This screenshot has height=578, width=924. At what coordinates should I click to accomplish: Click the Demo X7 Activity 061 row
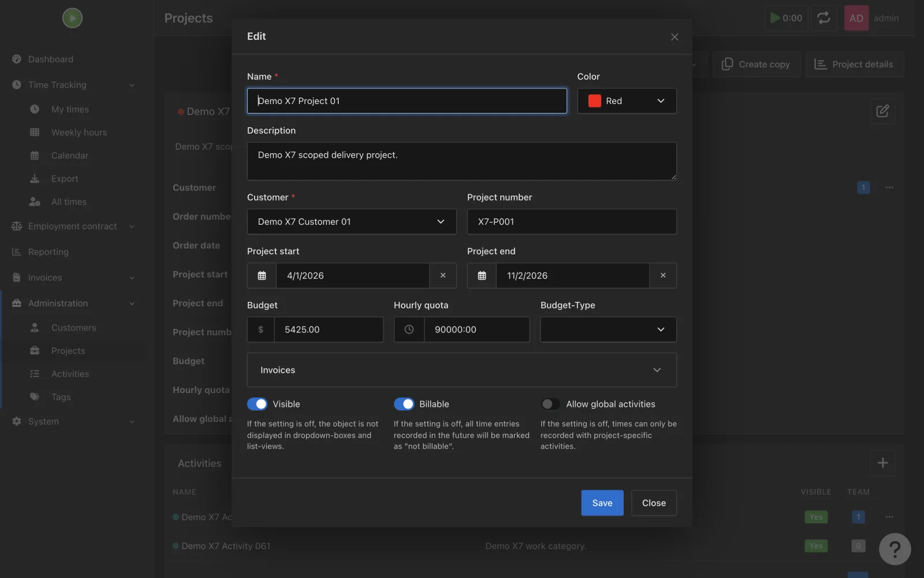pos(534,546)
